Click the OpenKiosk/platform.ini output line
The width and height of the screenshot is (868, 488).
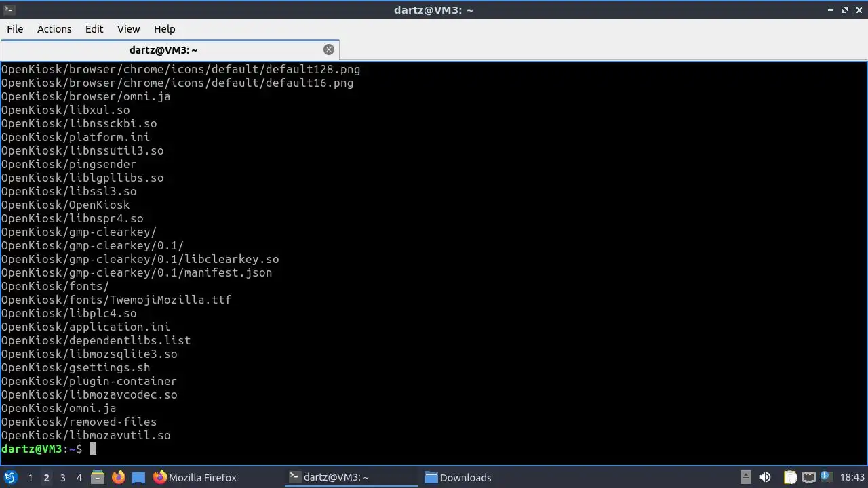click(75, 137)
